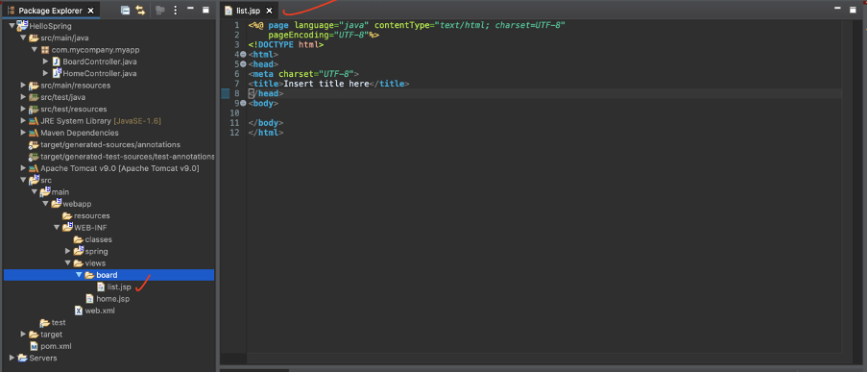Click the meta charset line in editor
The height and width of the screenshot is (373, 868).
tap(304, 74)
